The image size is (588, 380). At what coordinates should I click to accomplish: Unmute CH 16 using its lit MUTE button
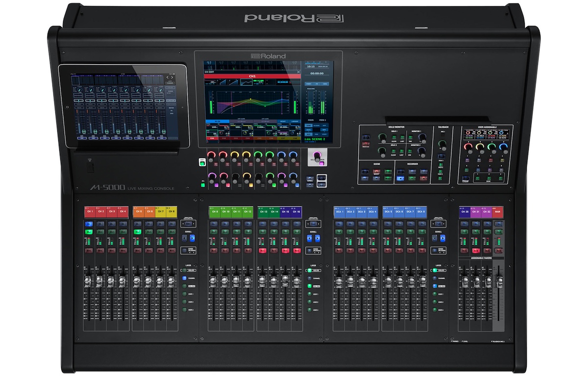[297, 250]
